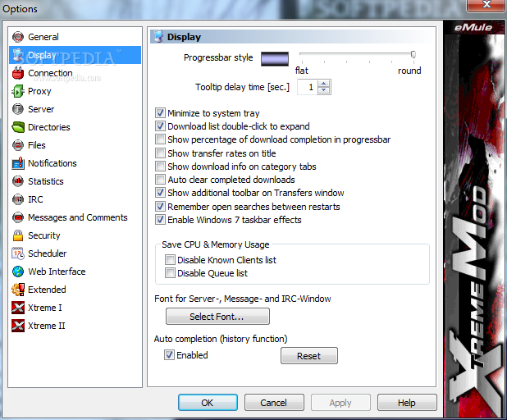Increase tooltip delay with up arrow
Screen dimensions: 507x420
pos(324,84)
